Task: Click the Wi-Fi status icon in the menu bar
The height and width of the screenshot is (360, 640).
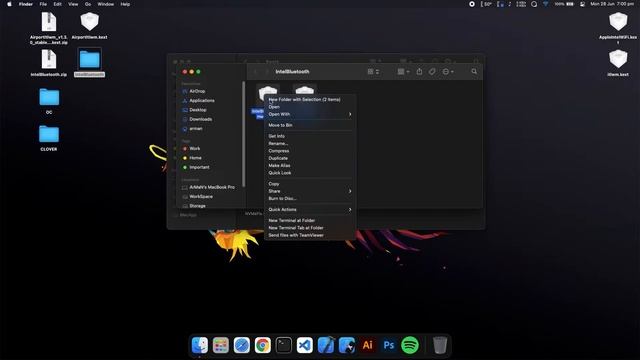Action: pyautogui.click(x=546, y=4)
